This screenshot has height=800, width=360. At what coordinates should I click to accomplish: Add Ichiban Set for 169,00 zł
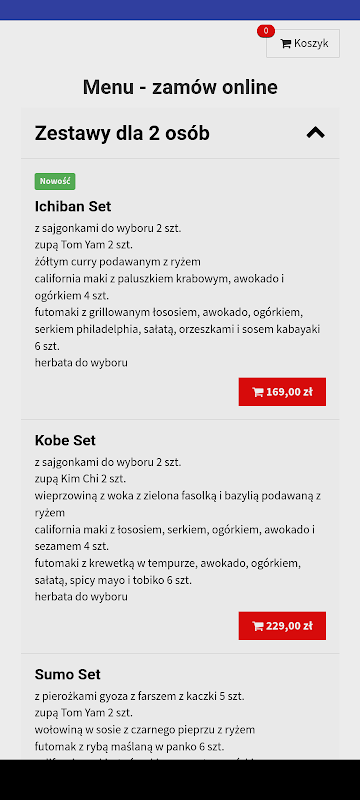coord(282,392)
